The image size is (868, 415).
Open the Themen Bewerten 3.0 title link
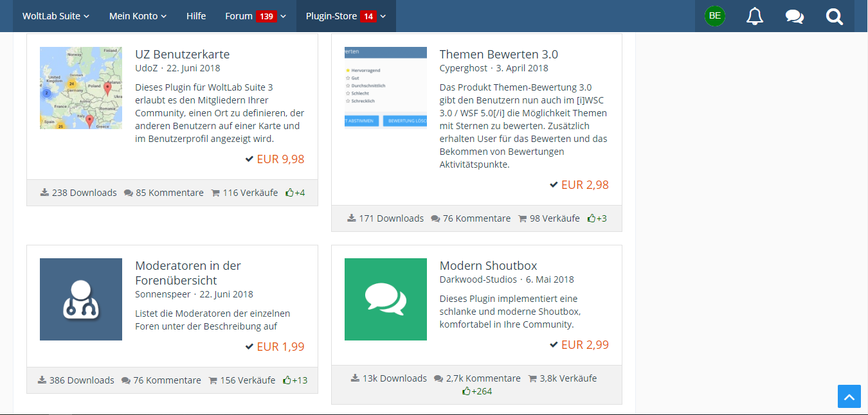click(x=498, y=55)
